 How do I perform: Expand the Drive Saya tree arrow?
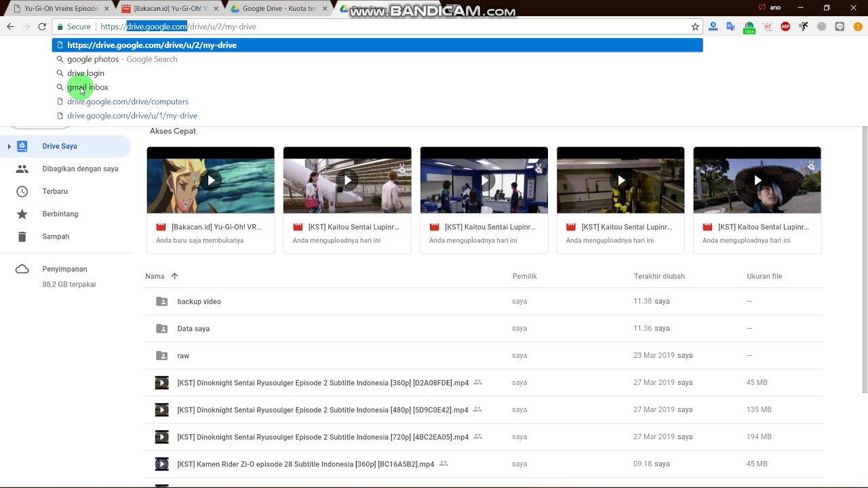9,146
